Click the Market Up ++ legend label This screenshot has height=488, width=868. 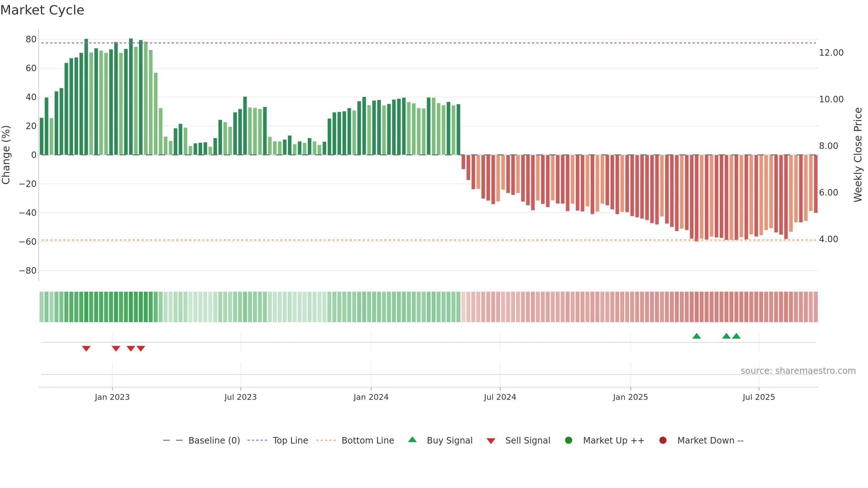pyautogui.click(x=614, y=440)
